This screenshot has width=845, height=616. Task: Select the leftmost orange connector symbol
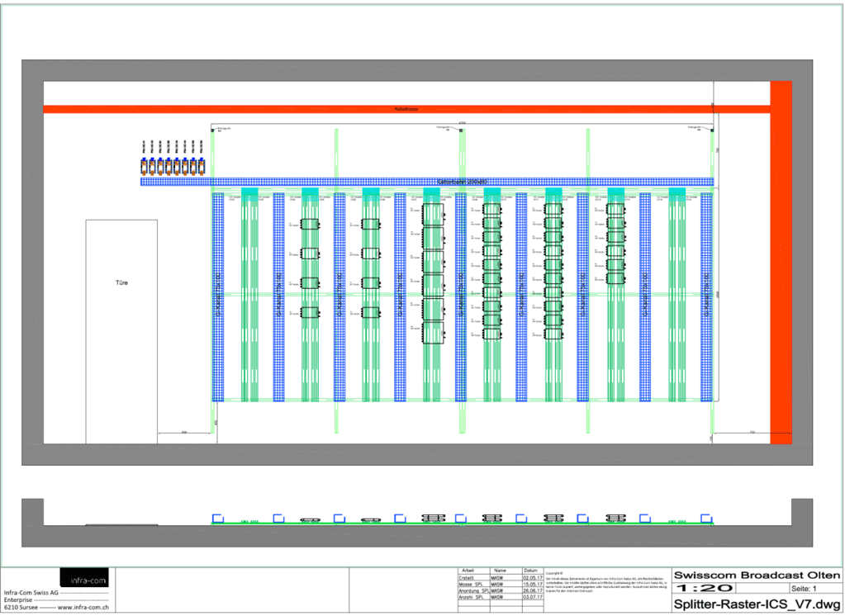[144, 166]
